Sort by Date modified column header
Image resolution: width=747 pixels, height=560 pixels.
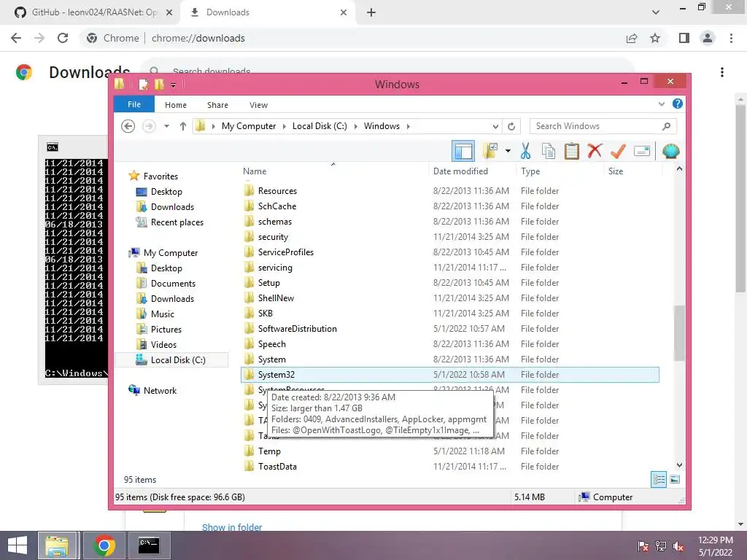click(460, 171)
